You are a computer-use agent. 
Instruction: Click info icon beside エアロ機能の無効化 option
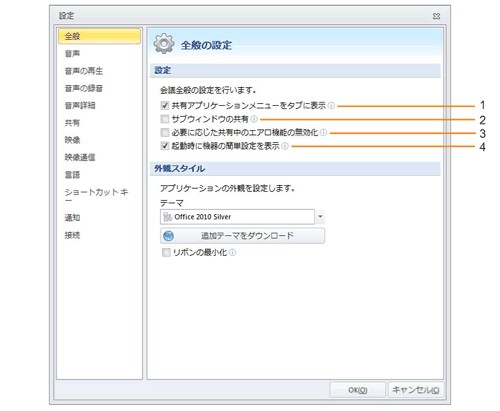tap(323, 133)
